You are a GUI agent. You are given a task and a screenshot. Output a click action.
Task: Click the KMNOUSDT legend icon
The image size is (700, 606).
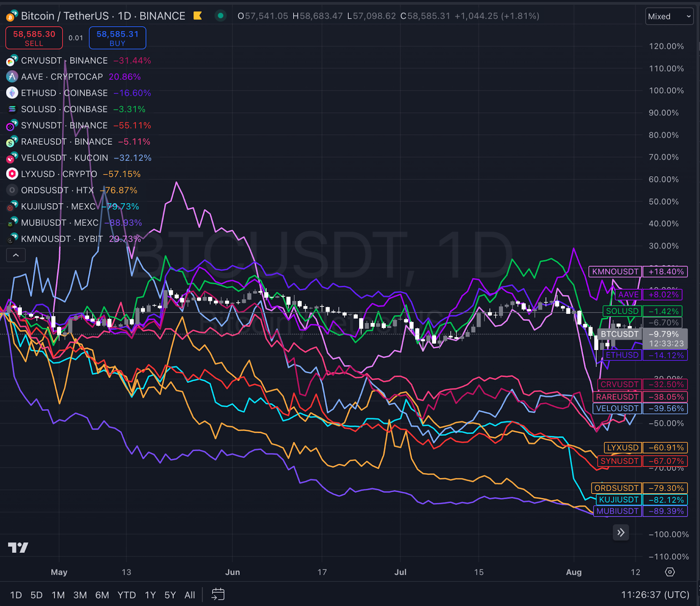[12, 239]
